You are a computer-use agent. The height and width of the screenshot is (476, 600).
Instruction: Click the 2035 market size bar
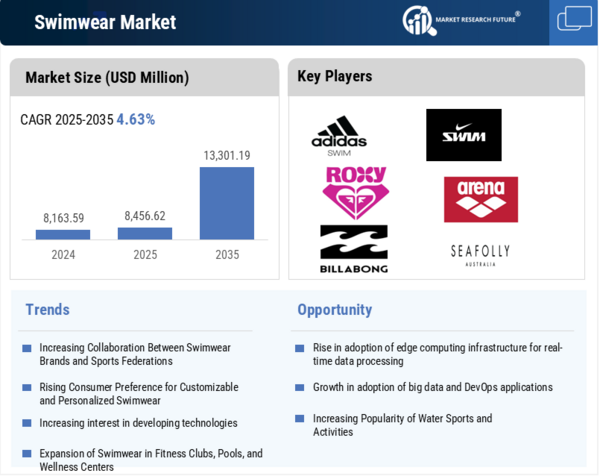pos(227,203)
